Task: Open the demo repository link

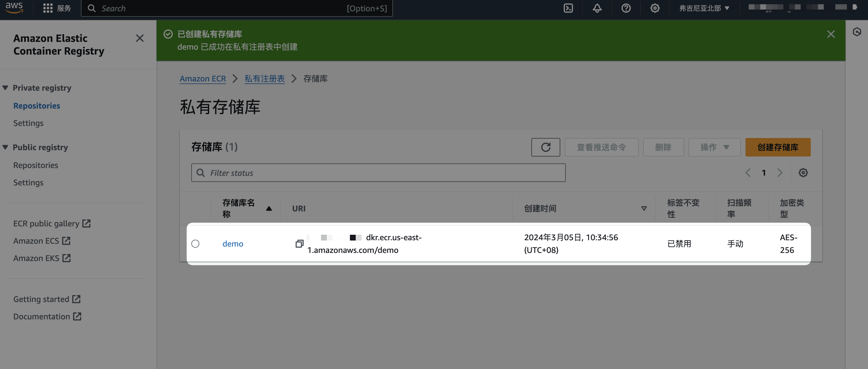Action: click(233, 244)
